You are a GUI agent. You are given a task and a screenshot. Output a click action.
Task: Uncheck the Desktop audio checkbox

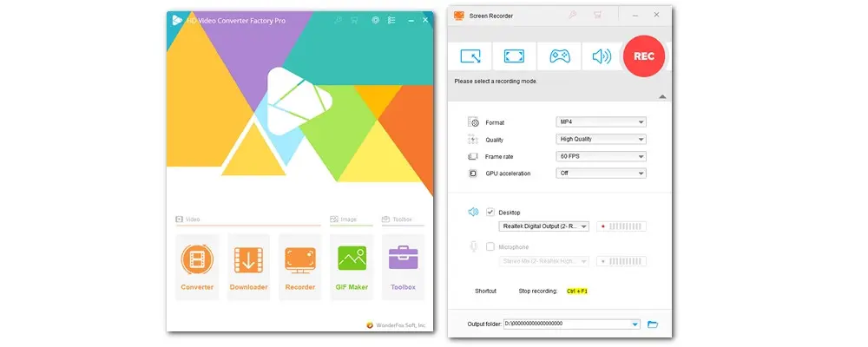[490, 212]
